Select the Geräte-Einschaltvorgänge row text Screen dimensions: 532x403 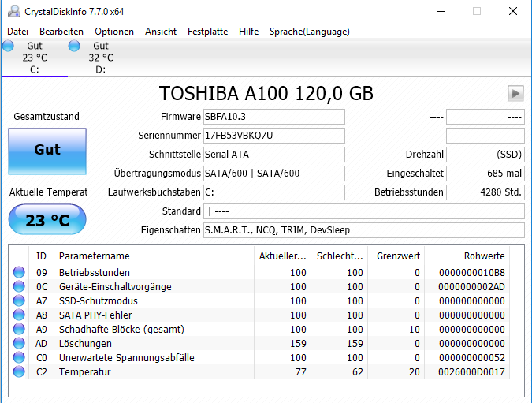[x=115, y=287]
